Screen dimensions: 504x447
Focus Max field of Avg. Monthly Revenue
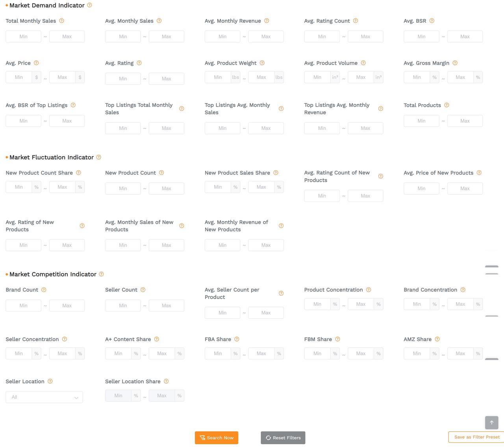(x=266, y=37)
